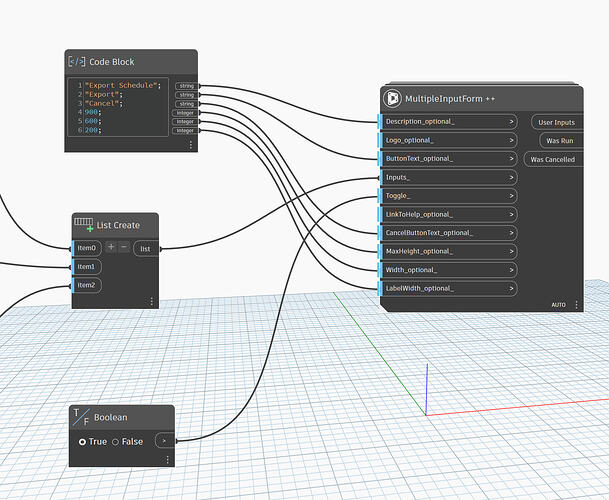Click the Boolean node T/F icon
The image size is (609, 500).
tap(81, 417)
